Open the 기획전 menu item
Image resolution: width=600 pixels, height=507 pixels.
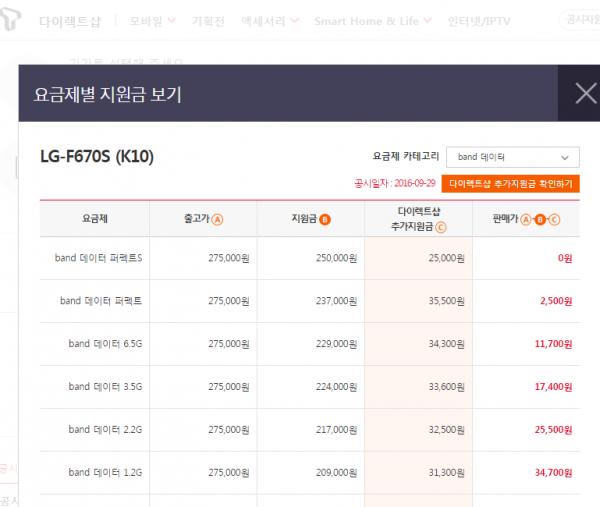coord(208,20)
